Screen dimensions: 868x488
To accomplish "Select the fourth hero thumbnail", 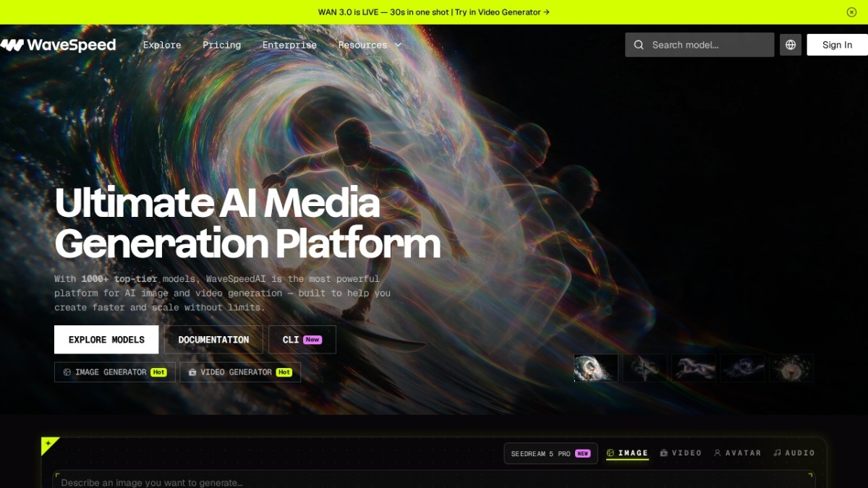I will point(742,368).
